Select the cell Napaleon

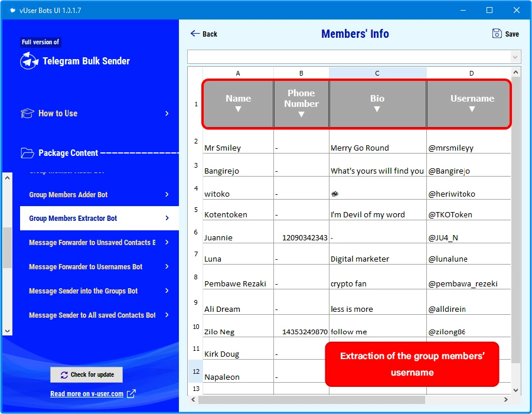(238, 371)
